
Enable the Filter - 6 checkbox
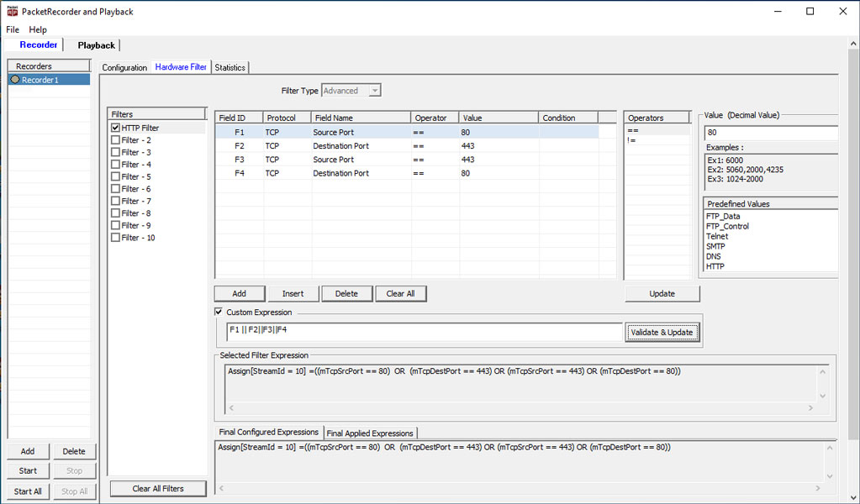[115, 188]
